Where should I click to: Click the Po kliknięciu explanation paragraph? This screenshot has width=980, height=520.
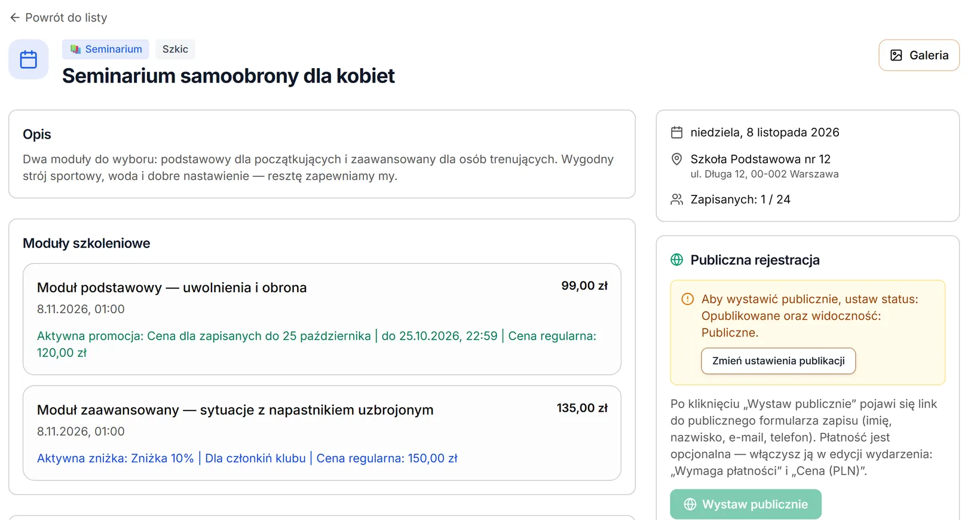tap(804, 437)
